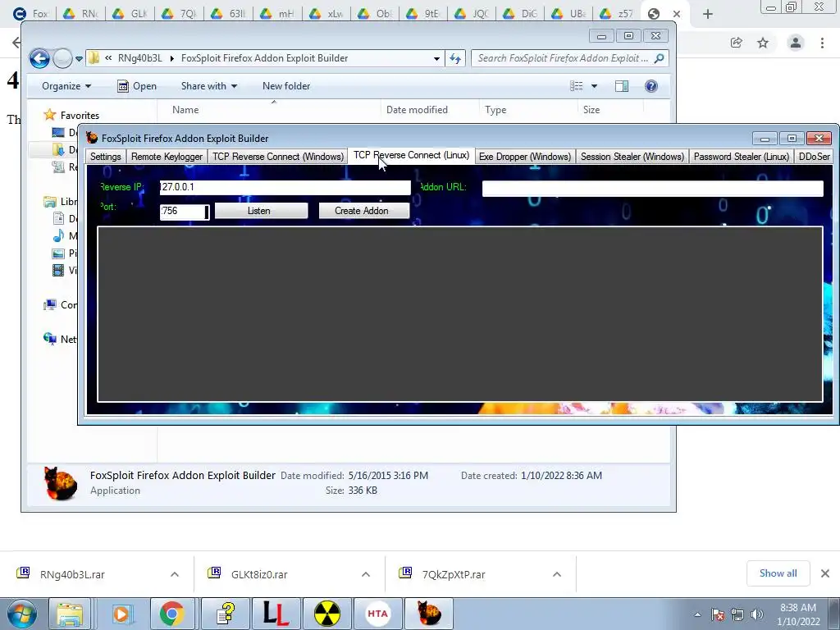Open the Organize menu
Viewport: 840px width, 630px height.
point(66,85)
